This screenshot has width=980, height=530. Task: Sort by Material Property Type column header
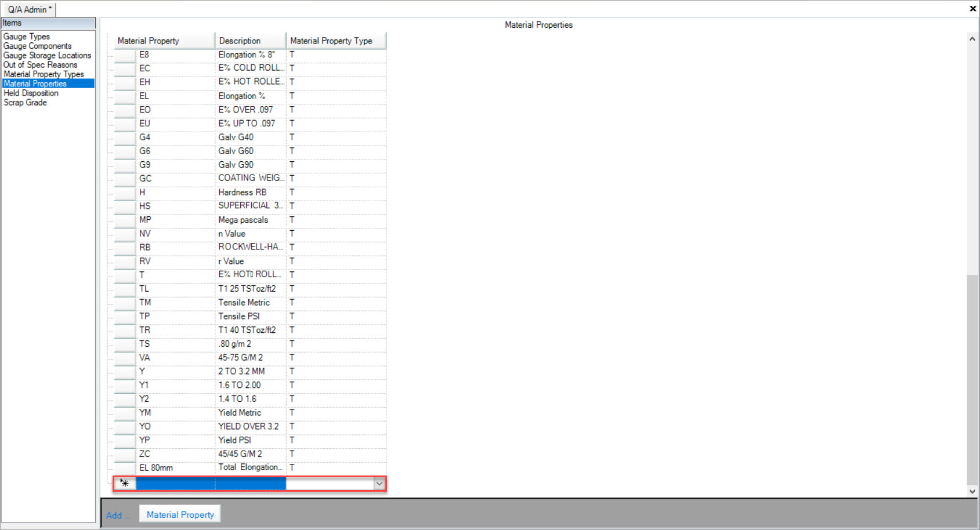(x=336, y=41)
